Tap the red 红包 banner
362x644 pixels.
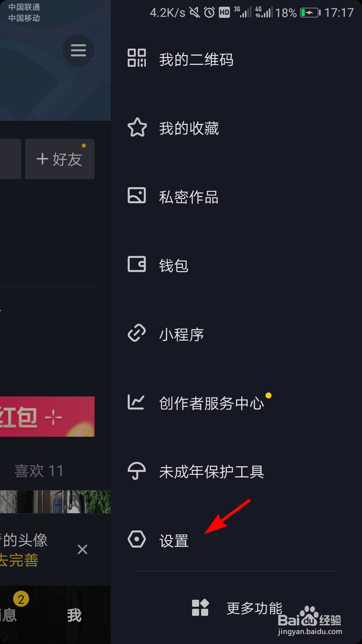pyautogui.click(x=47, y=416)
